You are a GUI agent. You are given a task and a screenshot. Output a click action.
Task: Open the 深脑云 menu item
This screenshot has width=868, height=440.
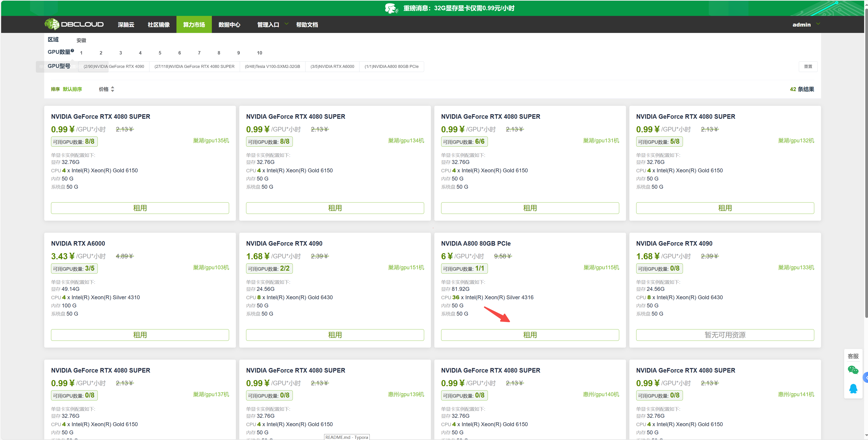(126, 25)
